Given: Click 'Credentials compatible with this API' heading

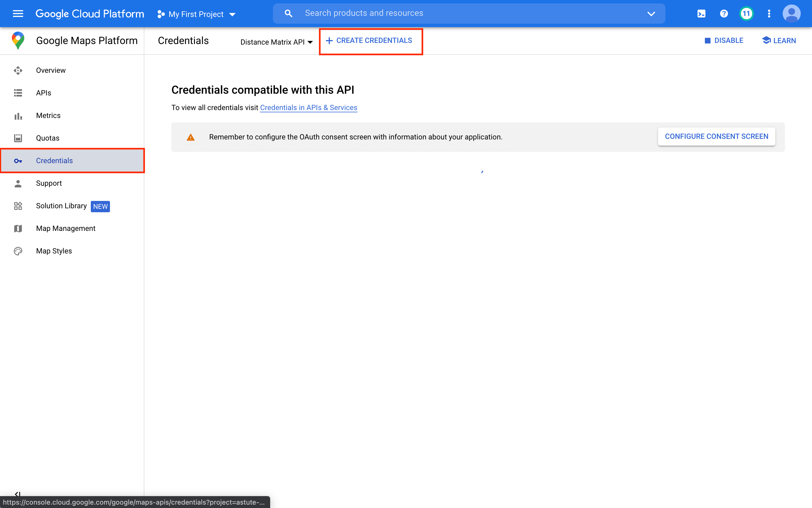Looking at the screenshot, I should [263, 90].
